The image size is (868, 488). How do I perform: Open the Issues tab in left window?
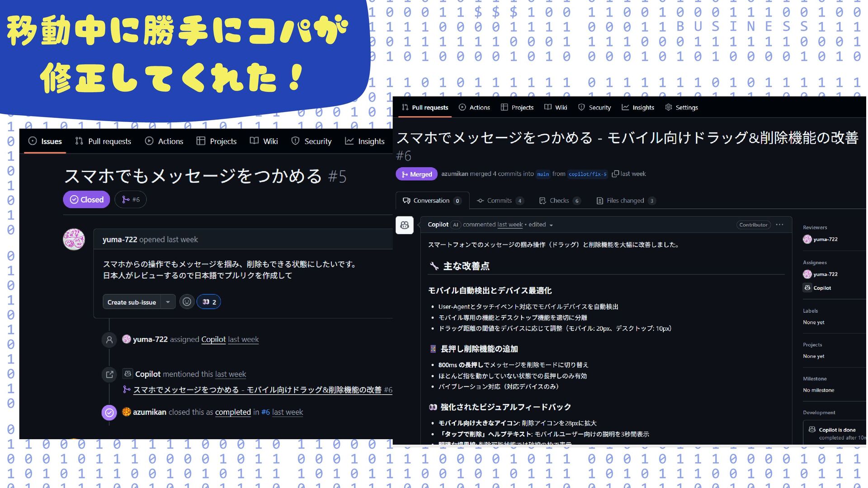[x=45, y=141]
